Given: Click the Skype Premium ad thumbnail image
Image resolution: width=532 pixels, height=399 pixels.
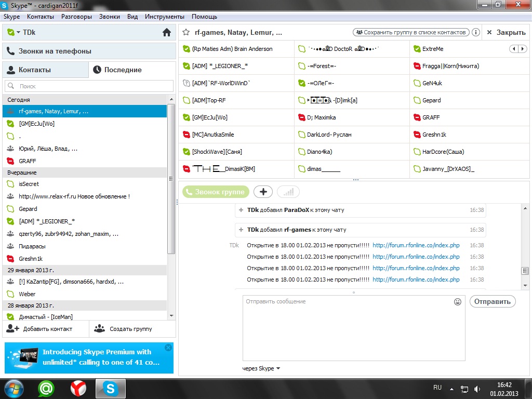Looking at the screenshot, I should 23,358.
